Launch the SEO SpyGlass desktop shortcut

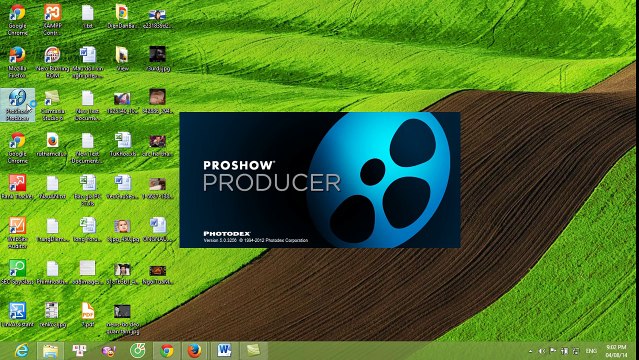click(x=17, y=272)
